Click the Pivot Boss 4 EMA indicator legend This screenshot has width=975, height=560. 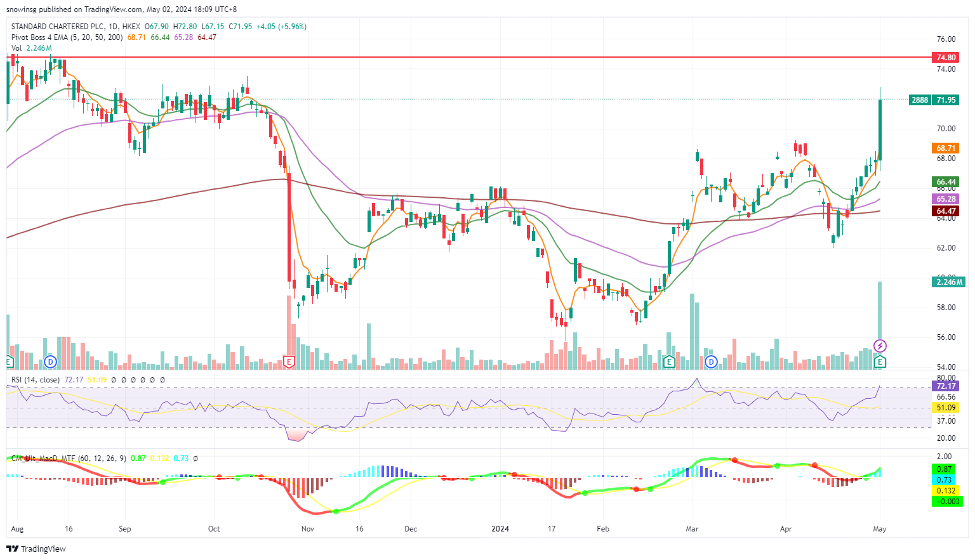click(x=67, y=37)
